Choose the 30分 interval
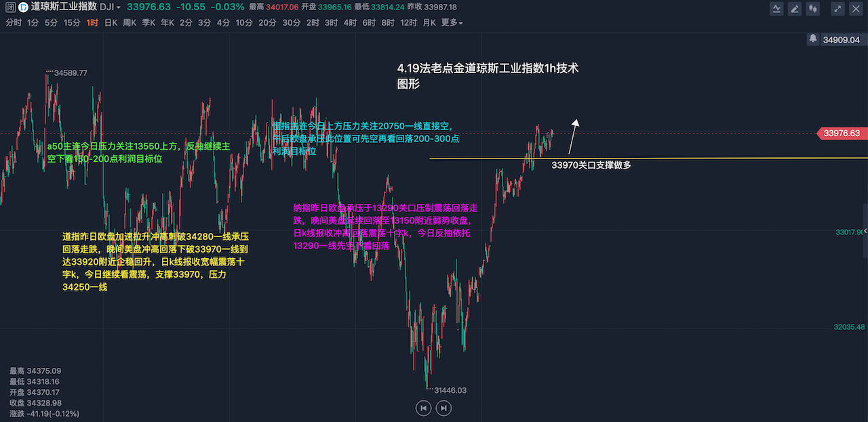The height and width of the screenshot is (422, 868). (291, 22)
